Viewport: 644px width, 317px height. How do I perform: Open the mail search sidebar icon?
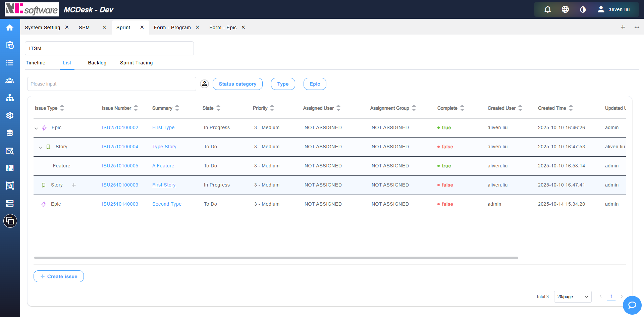point(10,151)
